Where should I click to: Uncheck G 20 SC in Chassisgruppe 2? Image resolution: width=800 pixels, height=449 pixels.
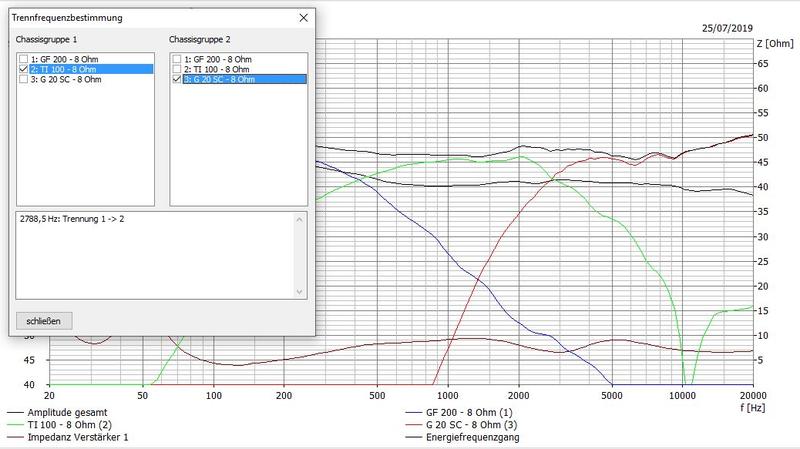click(x=177, y=79)
